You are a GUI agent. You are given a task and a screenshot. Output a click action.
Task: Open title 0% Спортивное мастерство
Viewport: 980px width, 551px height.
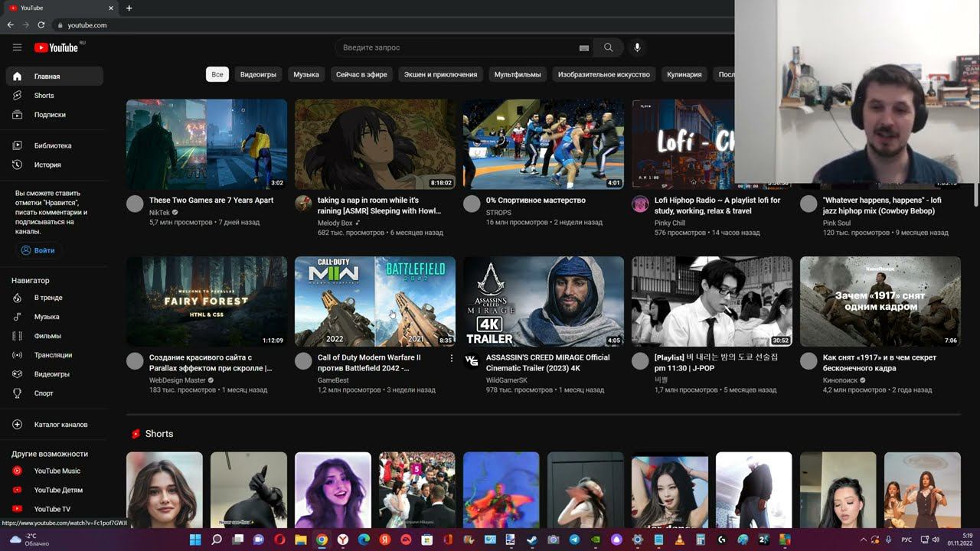pos(536,201)
